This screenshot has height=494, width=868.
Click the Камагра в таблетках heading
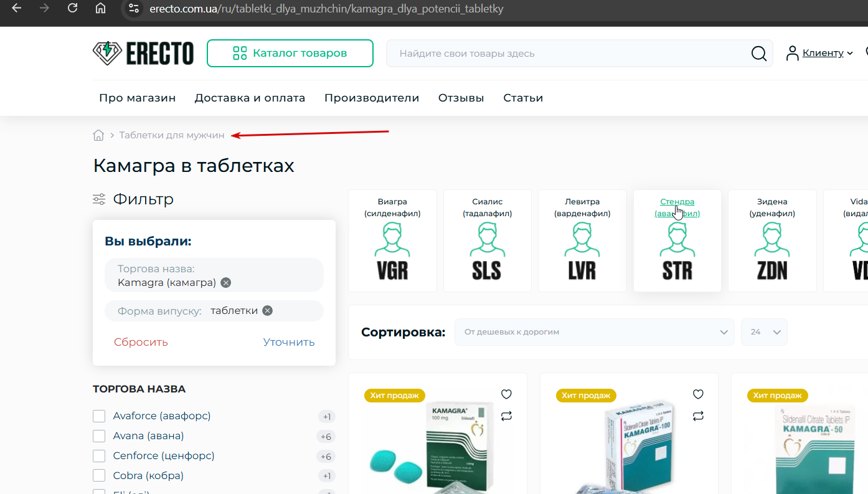pyautogui.click(x=194, y=166)
